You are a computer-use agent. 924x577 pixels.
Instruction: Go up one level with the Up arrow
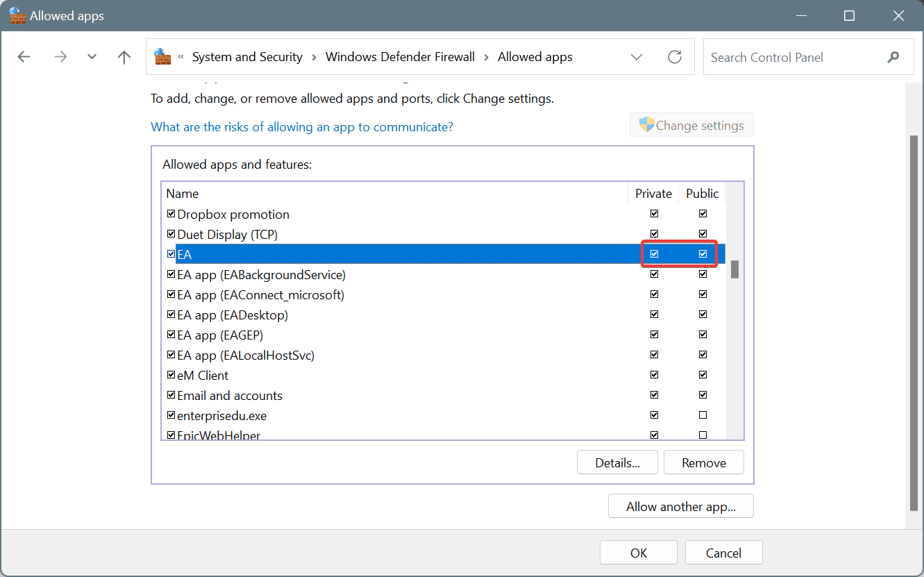[124, 57]
